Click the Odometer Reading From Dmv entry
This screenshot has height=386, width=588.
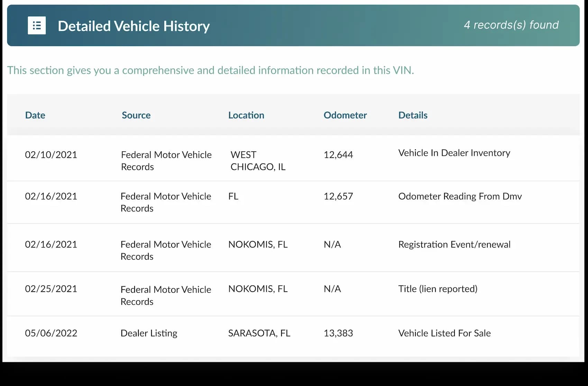(x=460, y=196)
